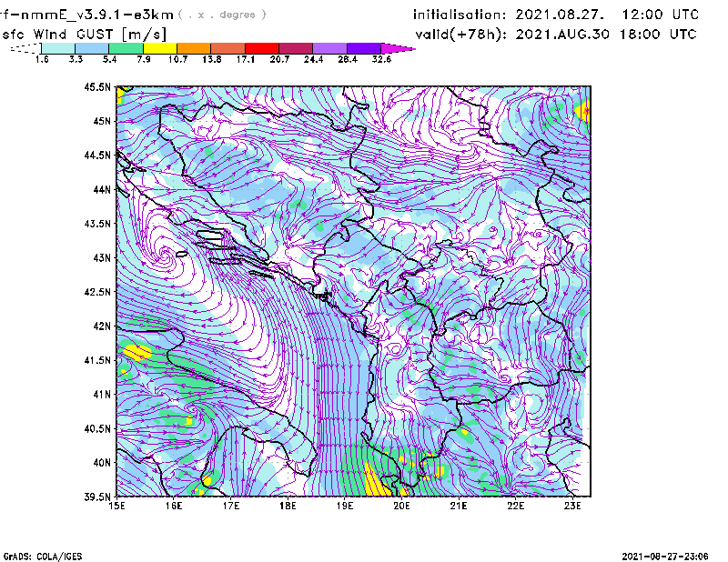Click the 19E longitude axis label
Image resolution: width=728 pixels, height=562 pixels.
click(x=345, y=507)
